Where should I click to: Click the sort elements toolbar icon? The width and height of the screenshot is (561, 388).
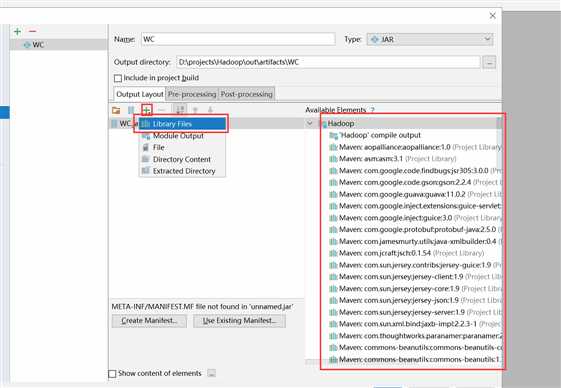pyautogui.click(x=180, y=110)
